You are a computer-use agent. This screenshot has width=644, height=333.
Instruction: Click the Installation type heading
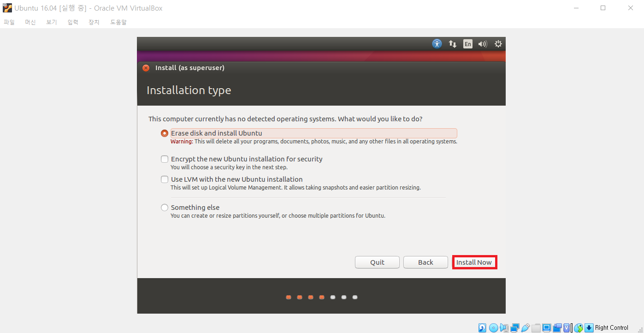click(x=189, y=90)
